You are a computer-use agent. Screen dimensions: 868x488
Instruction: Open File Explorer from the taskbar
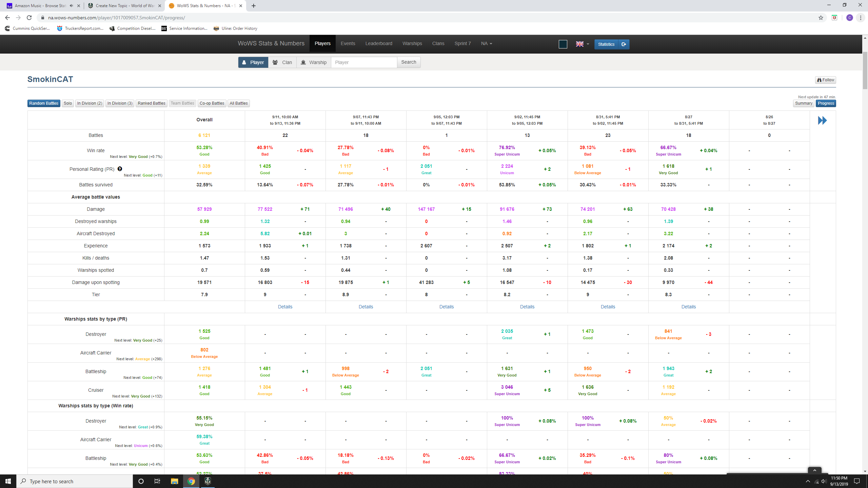tap(174, 481)
